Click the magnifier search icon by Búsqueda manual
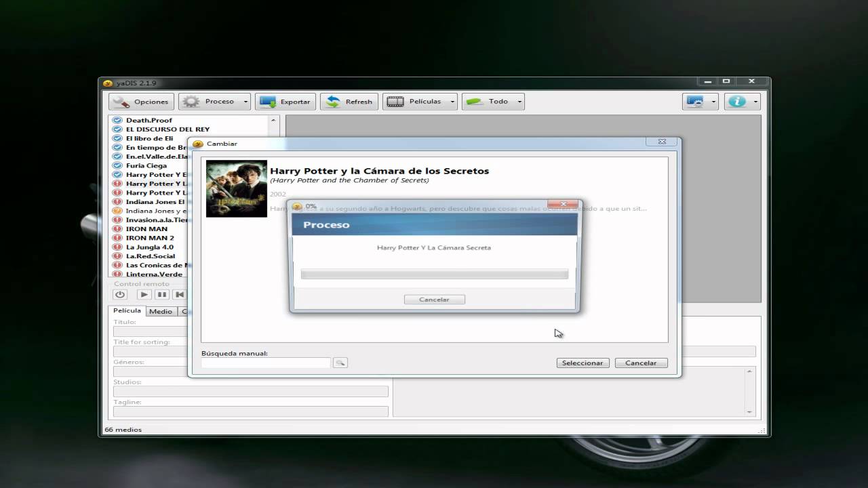Screen dimensions: 868x488 340,363
